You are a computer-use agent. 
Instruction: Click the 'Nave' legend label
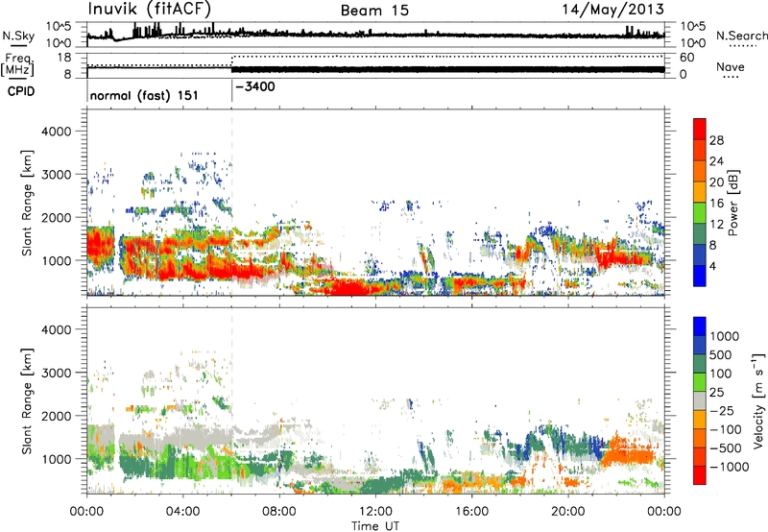731,67
